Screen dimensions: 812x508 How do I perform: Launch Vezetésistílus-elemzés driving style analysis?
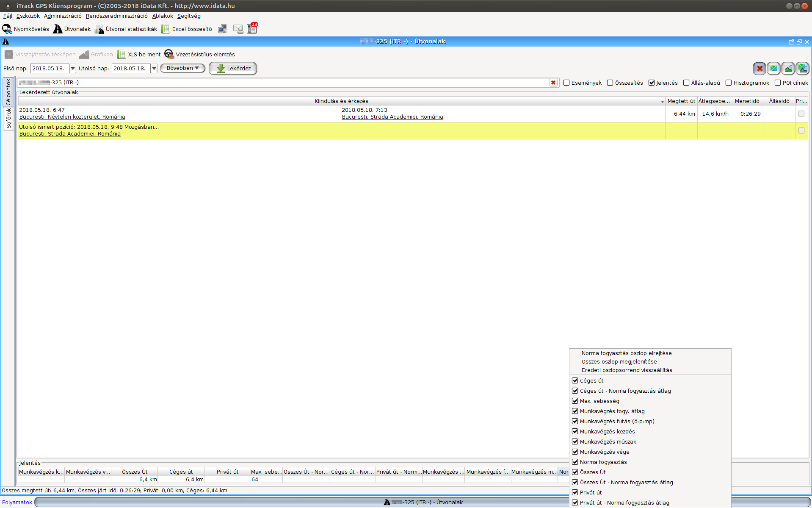(199, 55)
